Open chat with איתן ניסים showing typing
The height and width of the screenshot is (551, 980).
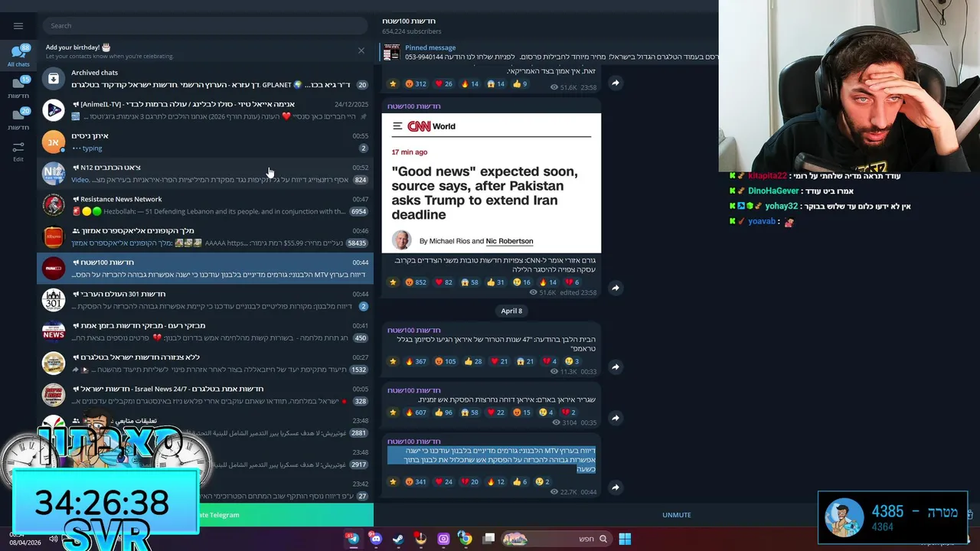point(205,142)
